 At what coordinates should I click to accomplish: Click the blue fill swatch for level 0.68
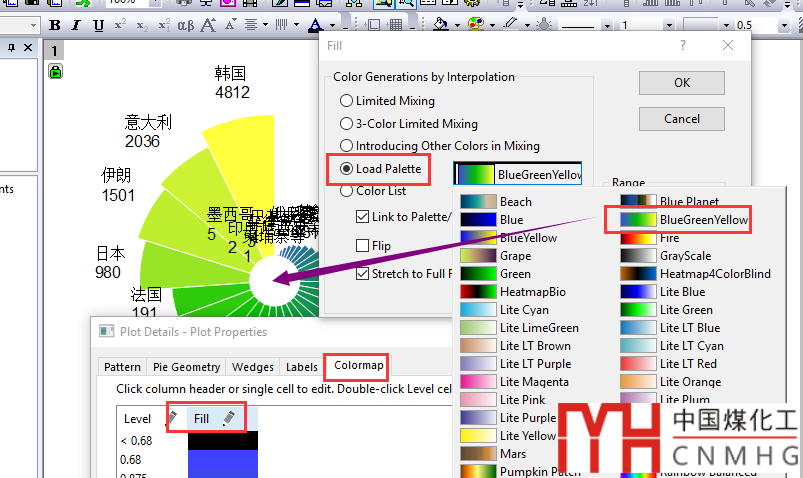coord(222,460)
